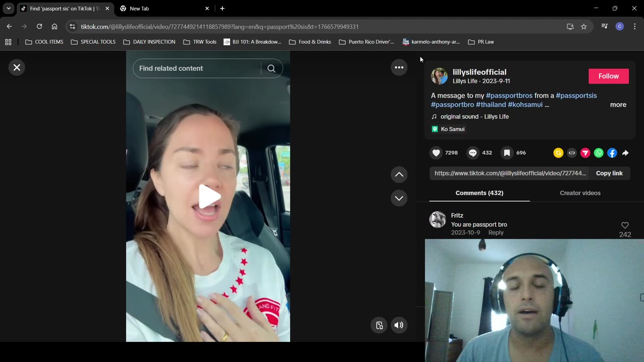Expand the caption with more

[618, 105]
